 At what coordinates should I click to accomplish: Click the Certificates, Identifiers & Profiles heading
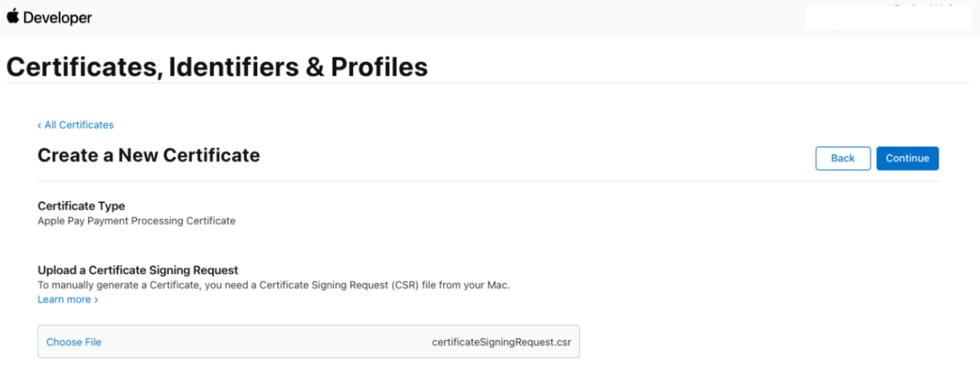coord(217,67)
